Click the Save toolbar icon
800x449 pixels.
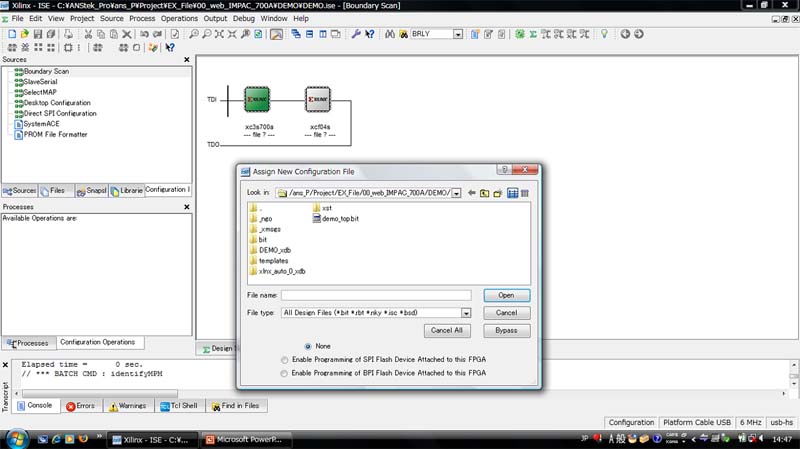(x=37, y=34)
